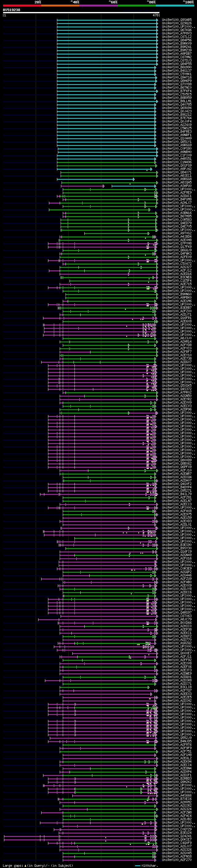
Task: Select the red 20% identity legend bar
Action: pyautogui.click(x=22, y=6)
